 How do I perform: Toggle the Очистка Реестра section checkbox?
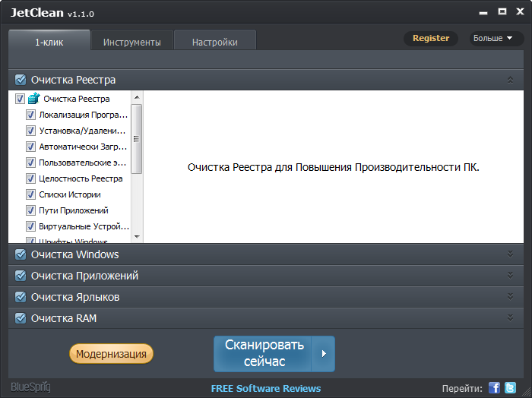pos(21,80)
